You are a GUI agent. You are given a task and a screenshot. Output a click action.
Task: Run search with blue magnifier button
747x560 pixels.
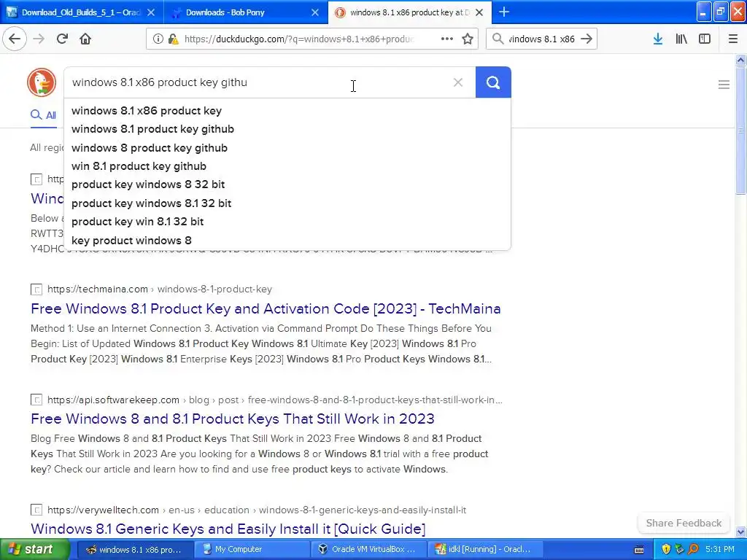coord(493,82)
